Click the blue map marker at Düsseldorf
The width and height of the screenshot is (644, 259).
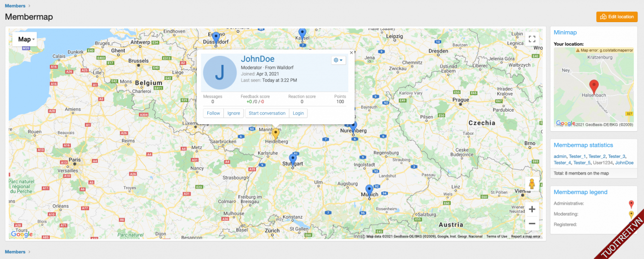(216, 37)
